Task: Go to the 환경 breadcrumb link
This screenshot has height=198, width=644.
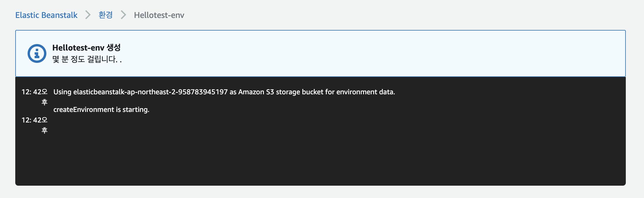Action: tap(106, 15)
